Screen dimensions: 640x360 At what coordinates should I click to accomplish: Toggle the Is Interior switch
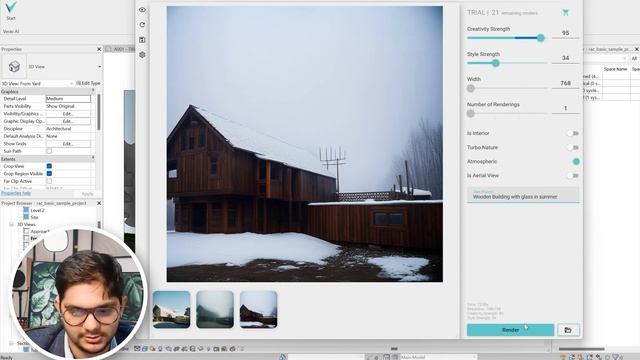(573, 133)
